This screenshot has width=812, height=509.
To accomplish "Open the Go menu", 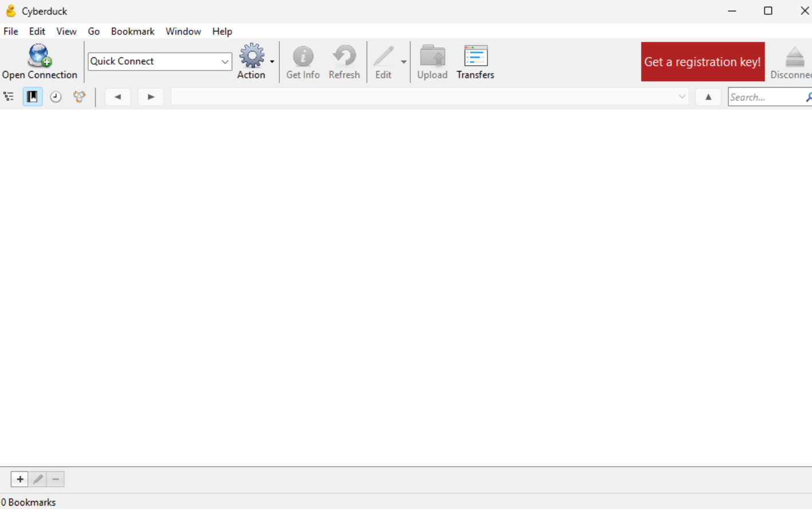I will coord(94,31).
